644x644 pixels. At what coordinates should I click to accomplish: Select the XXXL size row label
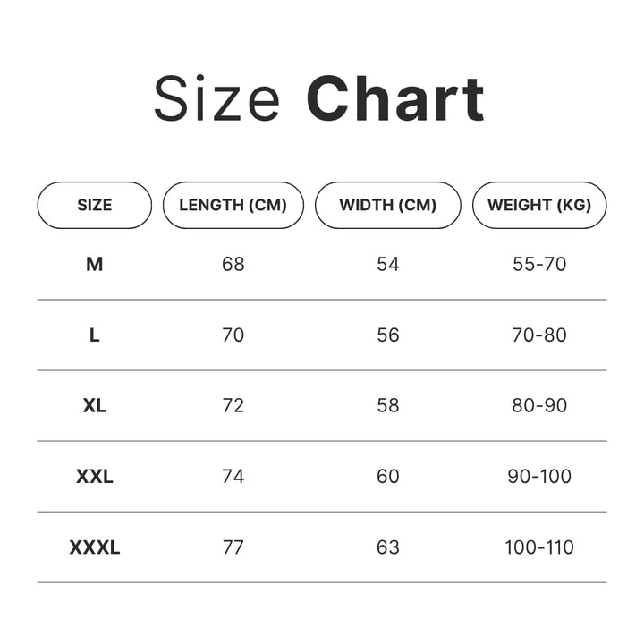tap(94, 547)
